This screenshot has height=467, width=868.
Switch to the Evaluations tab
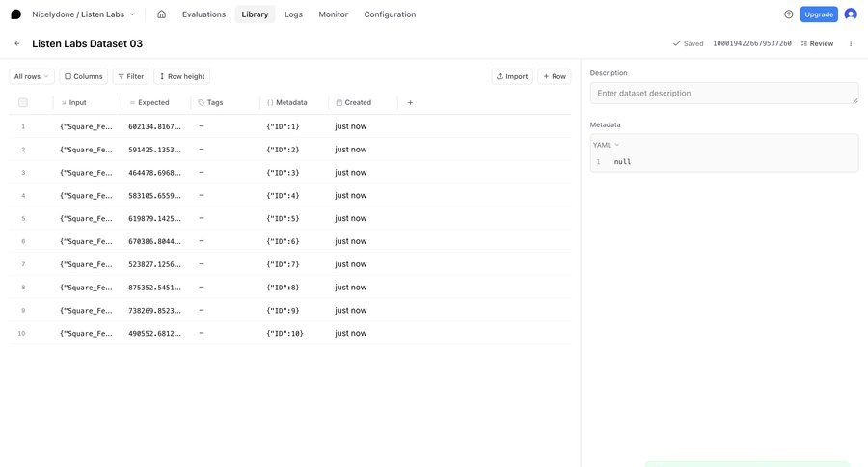tap(203, 14)
